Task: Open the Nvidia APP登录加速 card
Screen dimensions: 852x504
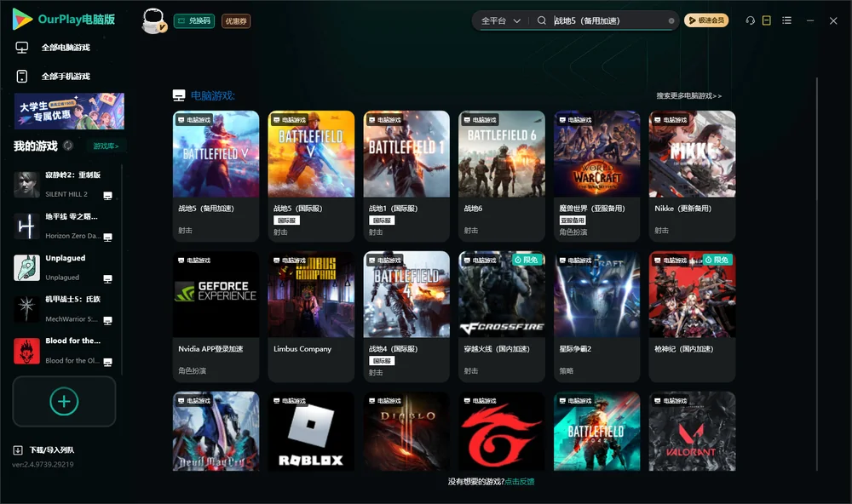Action: pos(216,317)
